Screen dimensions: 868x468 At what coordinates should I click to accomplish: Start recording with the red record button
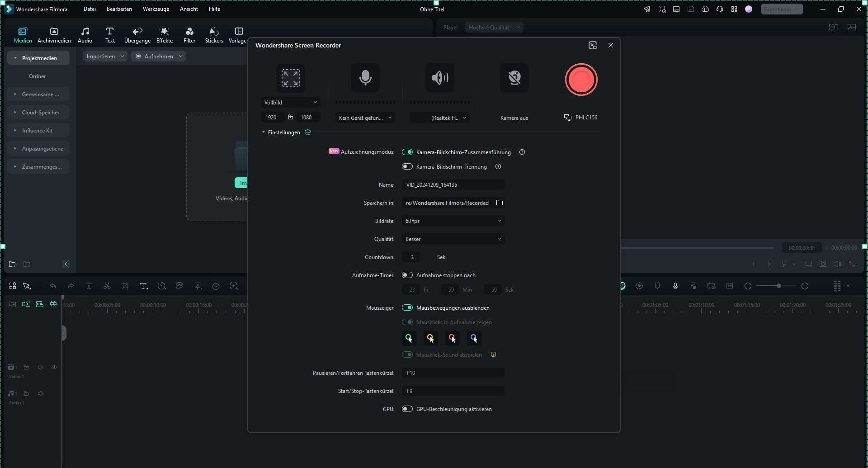click(x=581, y=80)
